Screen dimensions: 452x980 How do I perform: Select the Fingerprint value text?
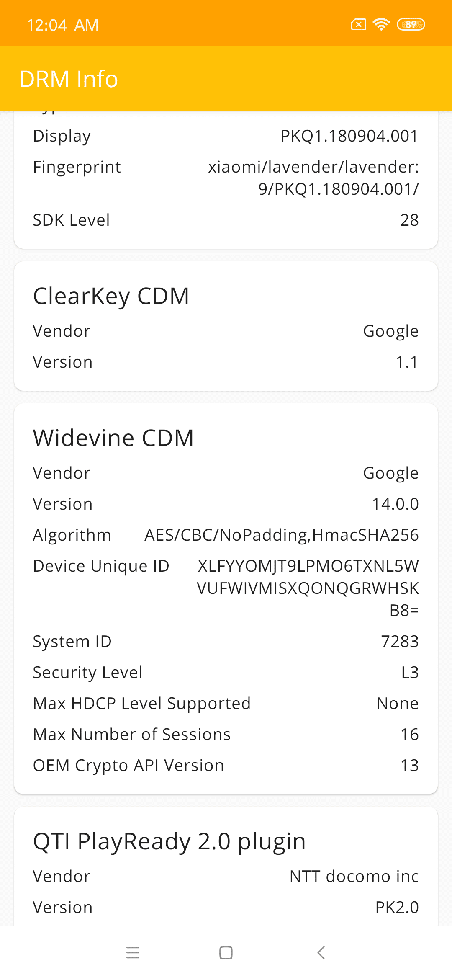click(x=313, y=178)
